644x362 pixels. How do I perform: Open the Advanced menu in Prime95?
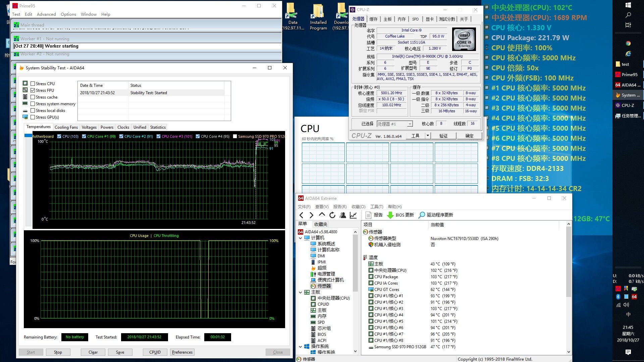click(x=45, y=14)
